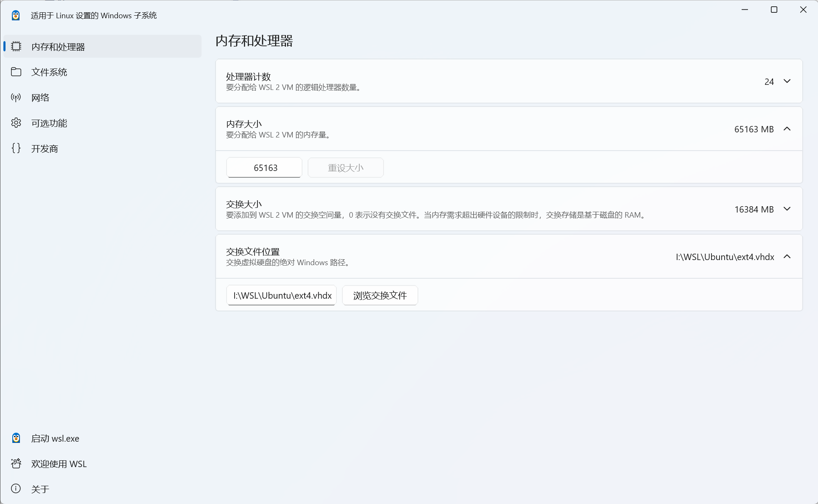Click the 关于 info icon
The image size is (818, 504).
(16, 489)
